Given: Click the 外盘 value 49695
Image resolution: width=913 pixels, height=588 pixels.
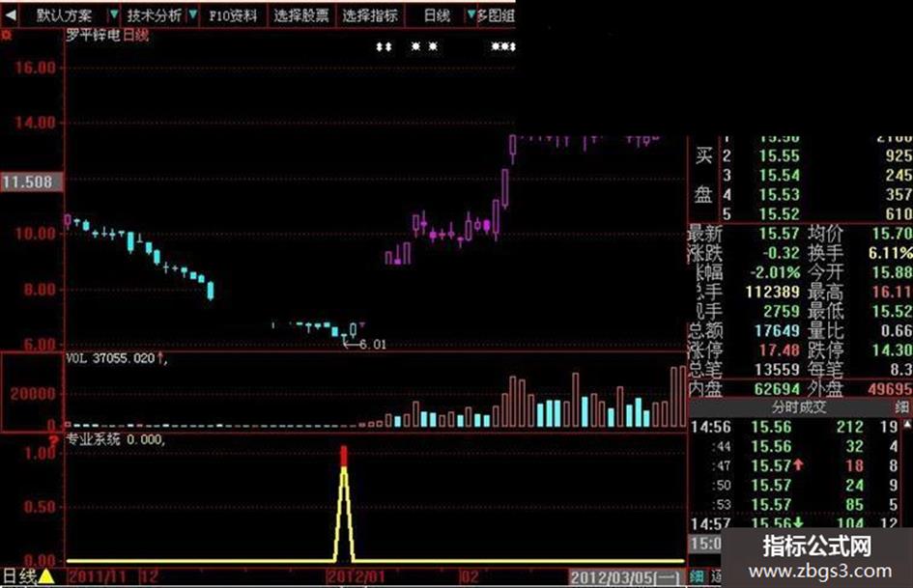Looking at the screenshot, I should (x=890, y=388).
